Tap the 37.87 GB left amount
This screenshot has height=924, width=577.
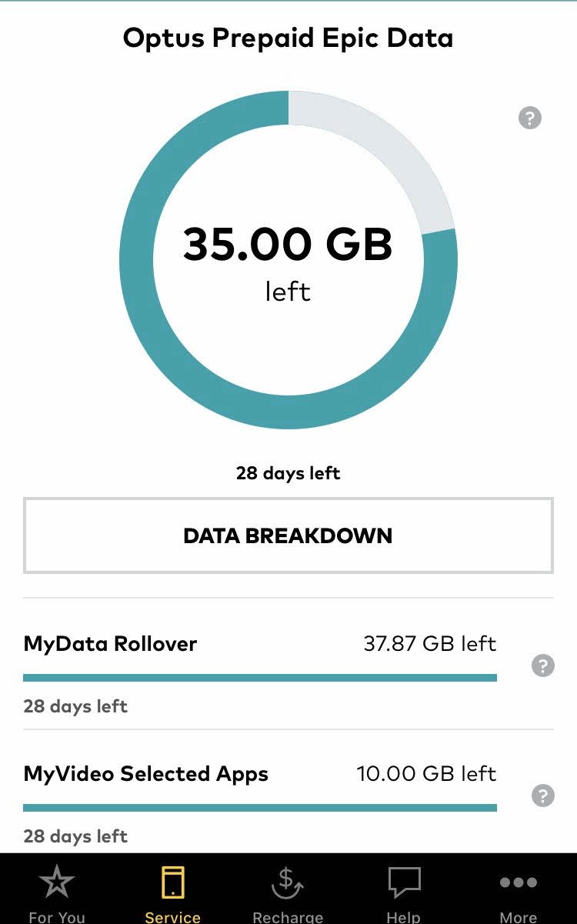pyautogui.click(x=429, y=643)
